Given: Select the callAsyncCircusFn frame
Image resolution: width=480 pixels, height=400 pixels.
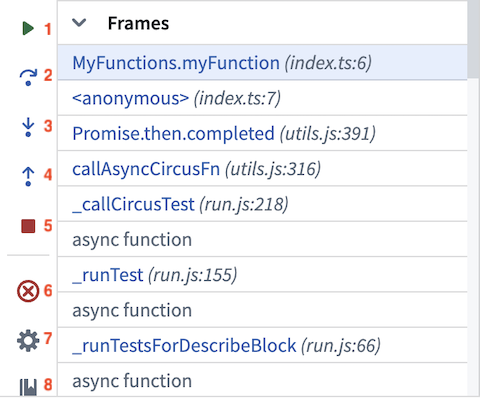Looking at the screenshot, I should tap(262, 169).
